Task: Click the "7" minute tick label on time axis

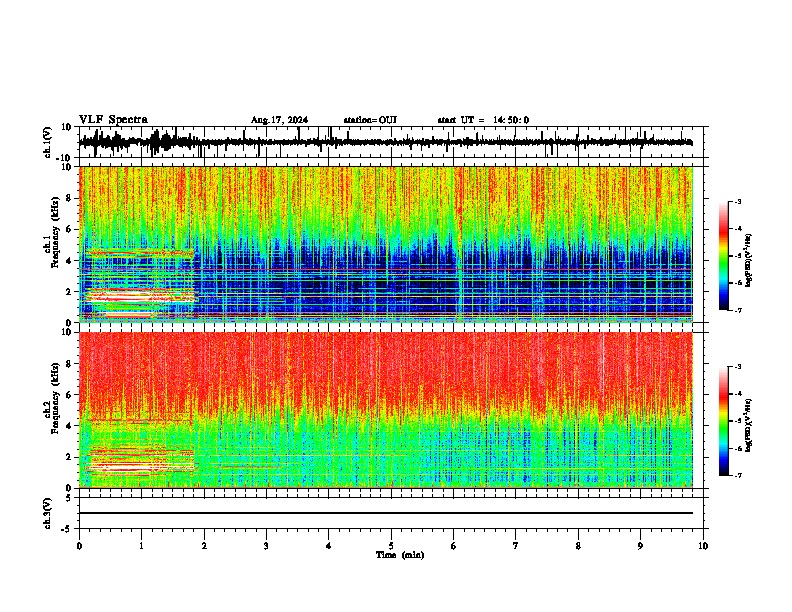Action: [516, 546]
